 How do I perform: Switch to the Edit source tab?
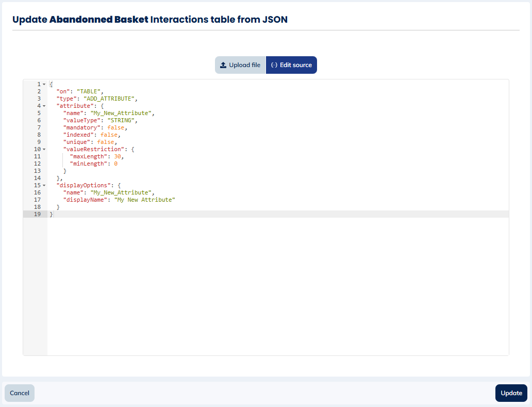[x=291, y=65]
